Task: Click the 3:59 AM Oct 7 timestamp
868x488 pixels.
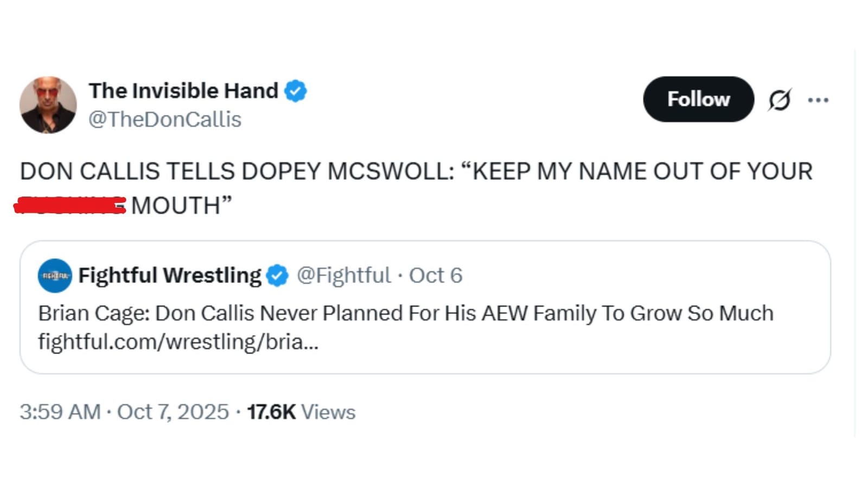Action: (x=125, y=412)
